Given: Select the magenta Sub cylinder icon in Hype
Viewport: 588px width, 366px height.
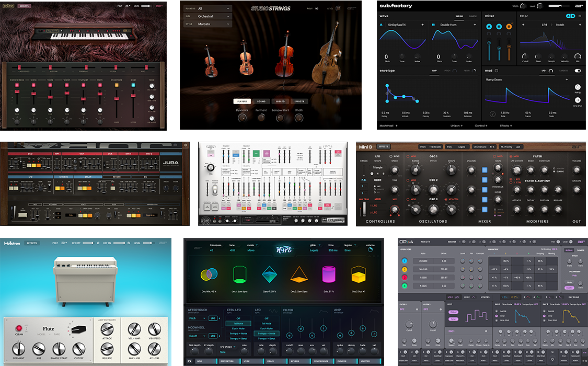Looking at the screenshot, I should (x=329, y=274).
